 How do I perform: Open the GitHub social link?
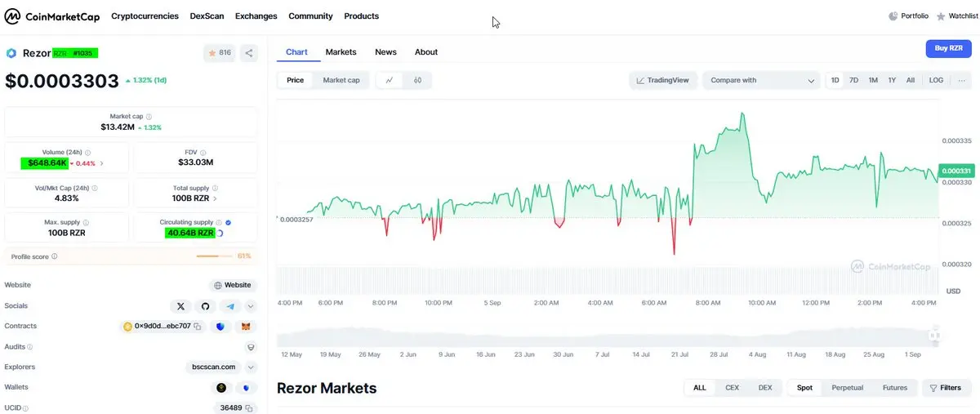pos(206,306)
